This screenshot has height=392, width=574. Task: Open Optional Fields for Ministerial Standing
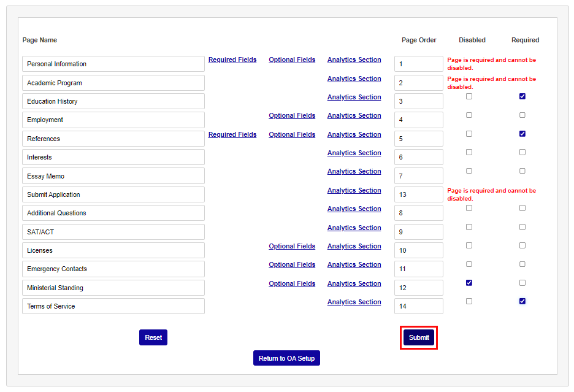click(291, 283)
